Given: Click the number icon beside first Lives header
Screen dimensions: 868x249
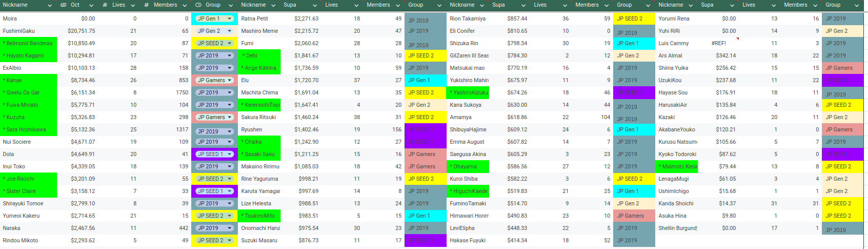Looking at the screenshot, I should [105, 5].
